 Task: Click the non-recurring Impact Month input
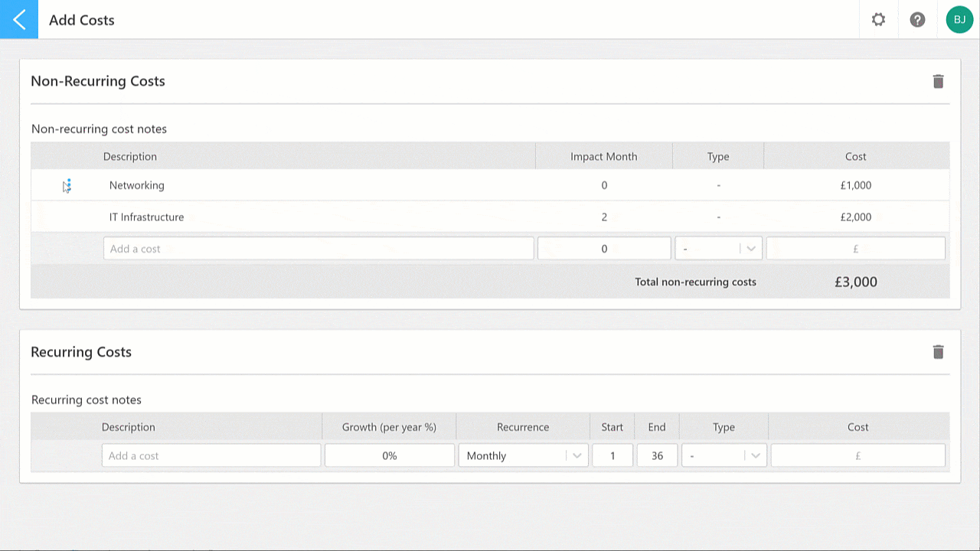click(604, 249)
